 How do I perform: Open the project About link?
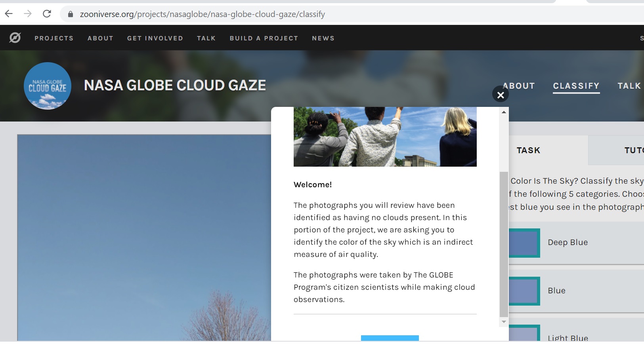[x=519, y=86]
